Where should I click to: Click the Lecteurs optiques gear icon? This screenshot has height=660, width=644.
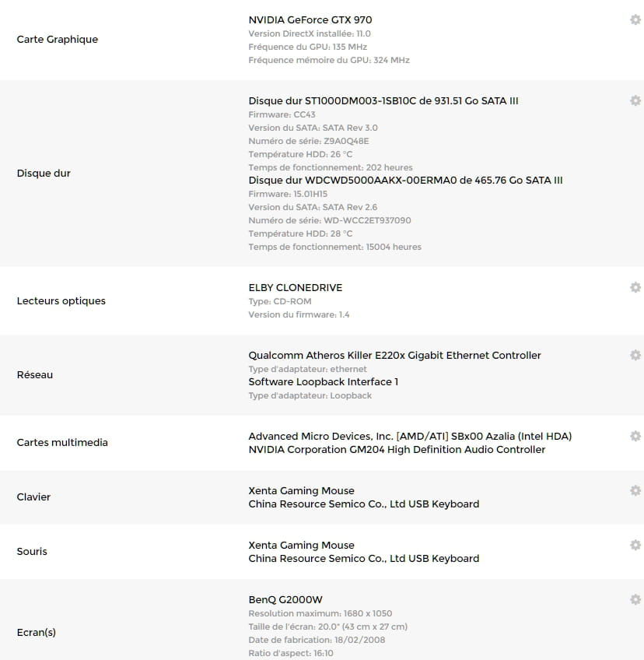pyautogui.click(x=635, y=287)
